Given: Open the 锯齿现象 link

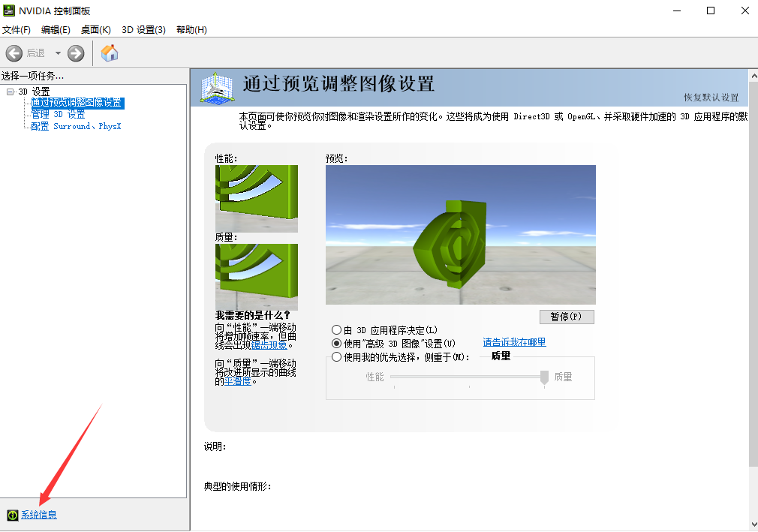Looking at the screenshot, I should tap(269, 345).
